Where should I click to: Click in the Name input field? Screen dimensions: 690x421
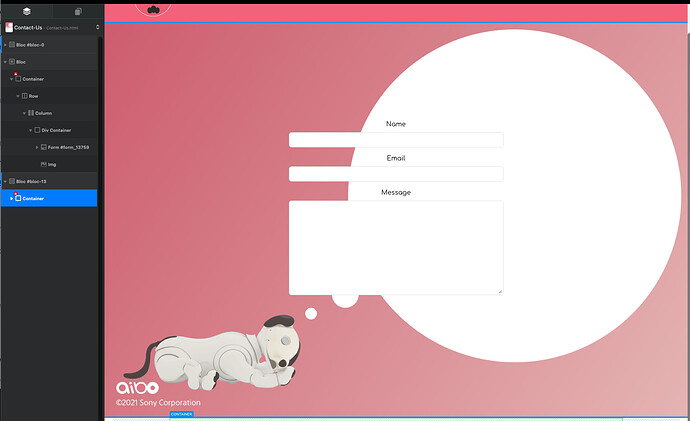point(396,140)
